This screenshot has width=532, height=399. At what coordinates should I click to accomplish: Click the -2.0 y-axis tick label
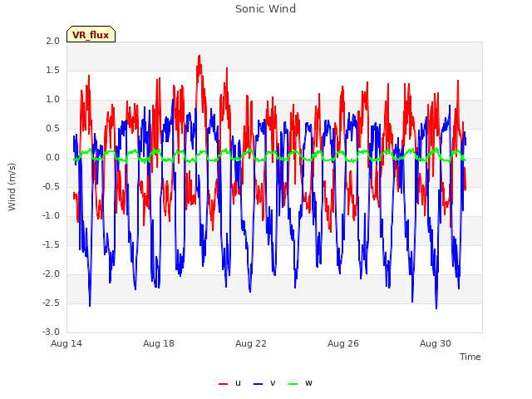(x=52, y=274)
